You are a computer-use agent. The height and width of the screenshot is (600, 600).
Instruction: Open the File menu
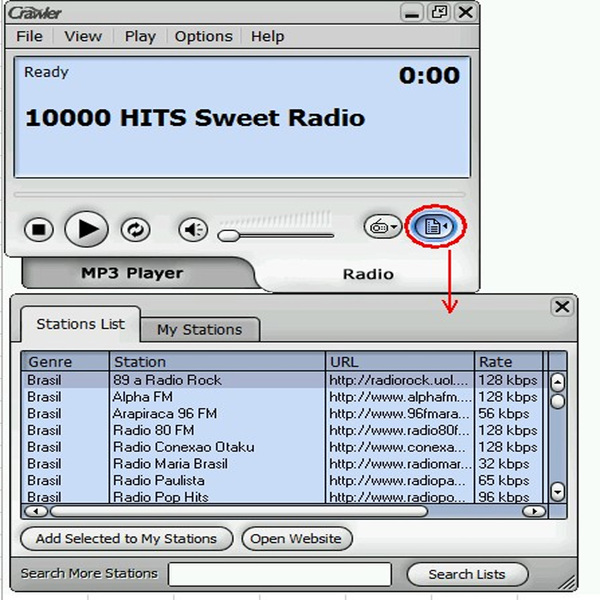pyautogui.click(x=29, y=36)
